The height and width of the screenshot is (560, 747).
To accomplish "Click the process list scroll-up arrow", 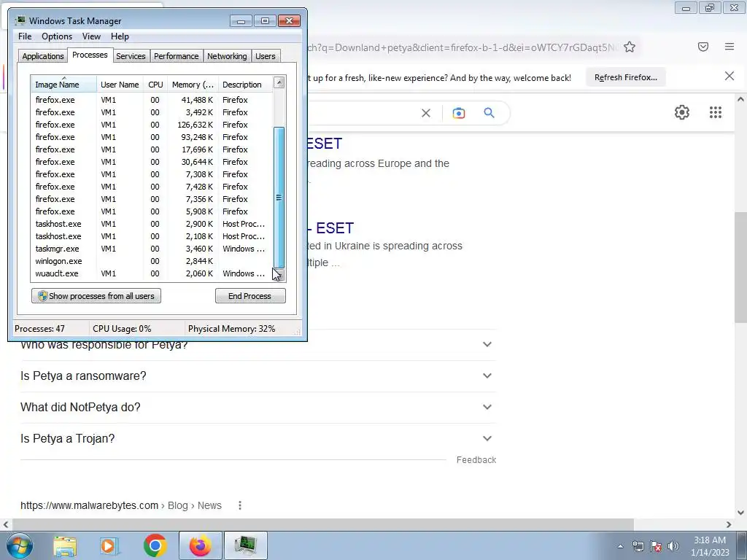I will 279,83.
